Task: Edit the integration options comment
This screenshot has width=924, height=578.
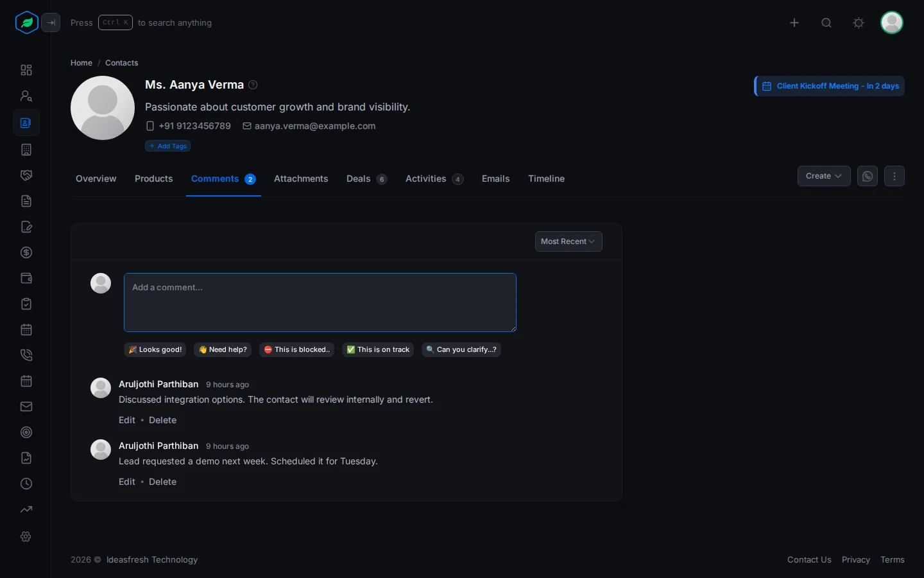Action: [127, 420]
